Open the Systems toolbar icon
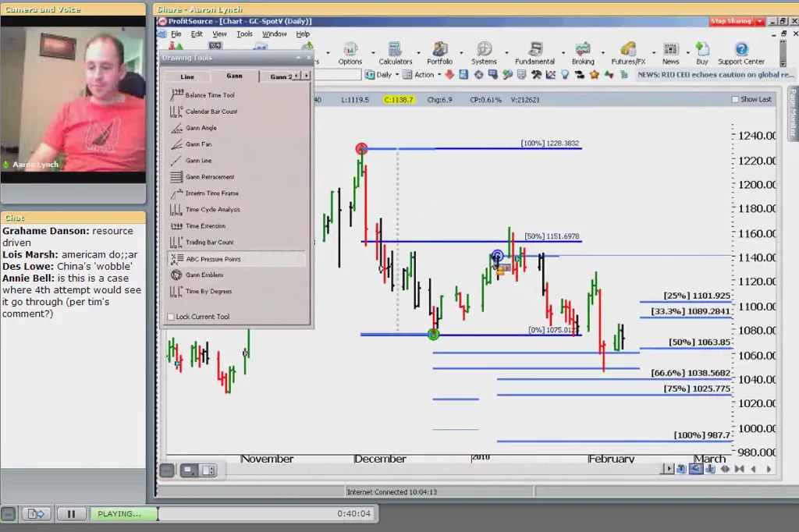The height and width of the screenshot is (532, 799). pyautogui.click(x=484, y=53)
